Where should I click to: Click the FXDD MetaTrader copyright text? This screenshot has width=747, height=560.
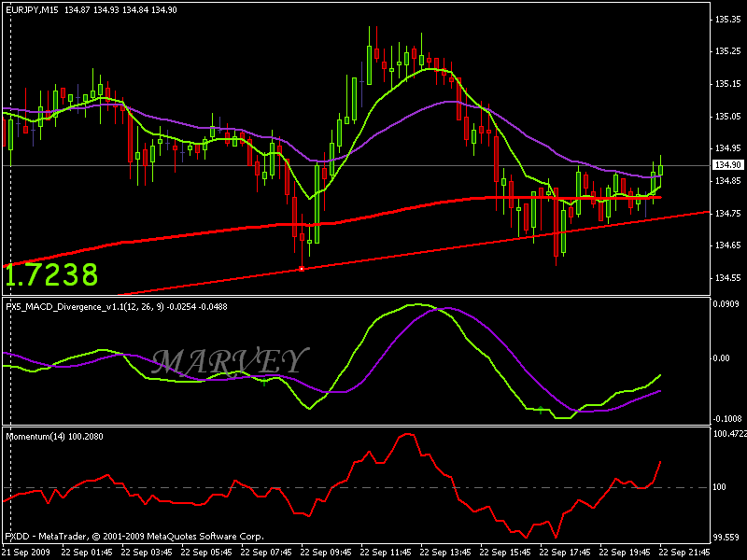(x=134, y=537)
